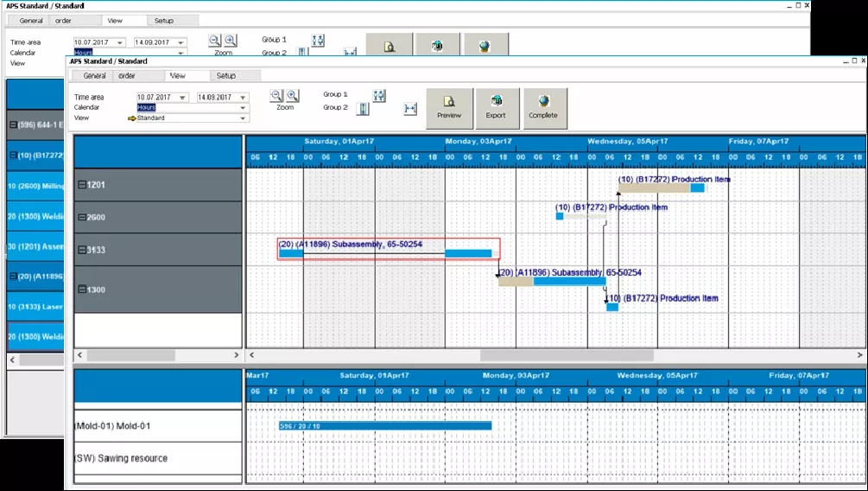The width and height of the screenshot is (868, 491).
Task: Click (Mold-01) Mold-01 resource row
Action: [x=158, y=425]
